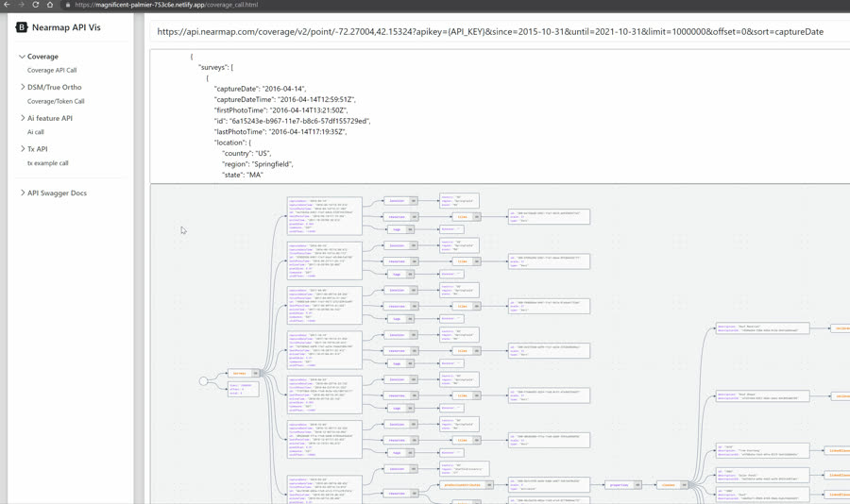Open the Ai call page
Viewport: 850px width, 504px height.
click(x=36, y=132)
